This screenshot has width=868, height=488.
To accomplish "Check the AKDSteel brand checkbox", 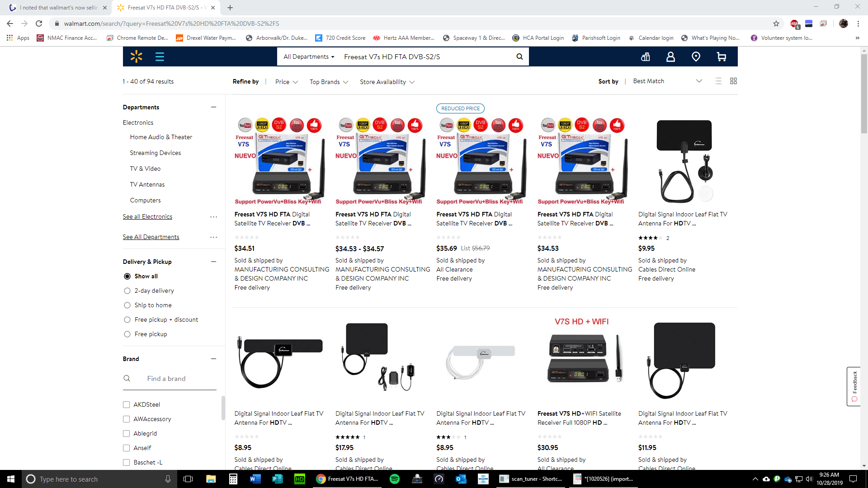I will point(127,404).
